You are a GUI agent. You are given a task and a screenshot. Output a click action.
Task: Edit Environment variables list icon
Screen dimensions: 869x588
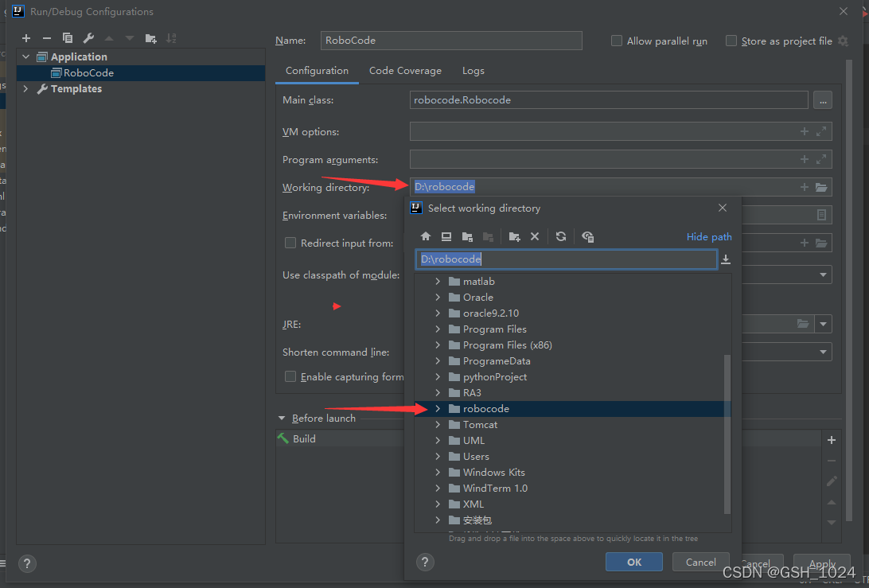822,215
